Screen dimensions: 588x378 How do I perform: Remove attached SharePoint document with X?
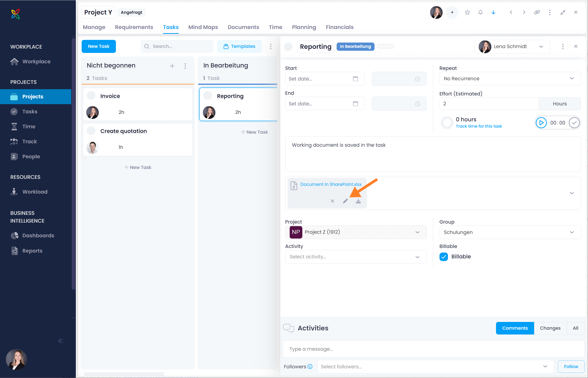point(333,201)
